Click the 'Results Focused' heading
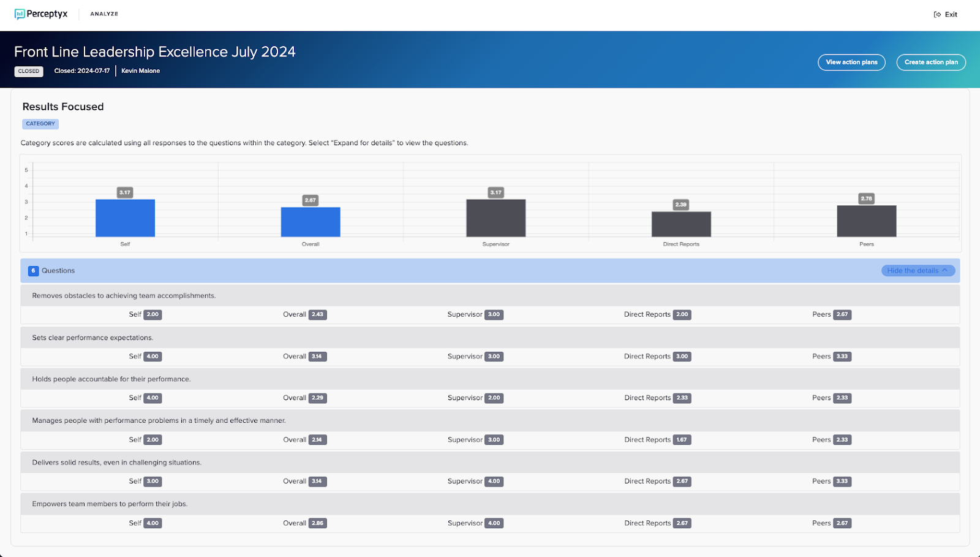The width and height of the screenshot is (980, 557). pyautogui.click(x=63, y=107)
